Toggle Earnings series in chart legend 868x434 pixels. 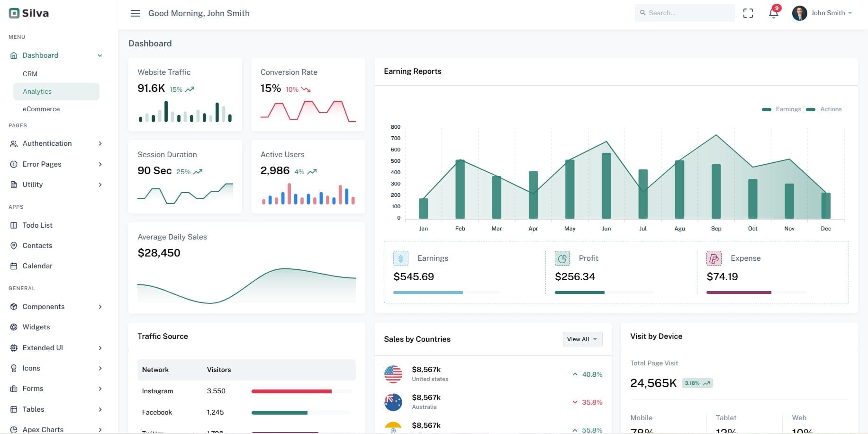tap(782, 109)
